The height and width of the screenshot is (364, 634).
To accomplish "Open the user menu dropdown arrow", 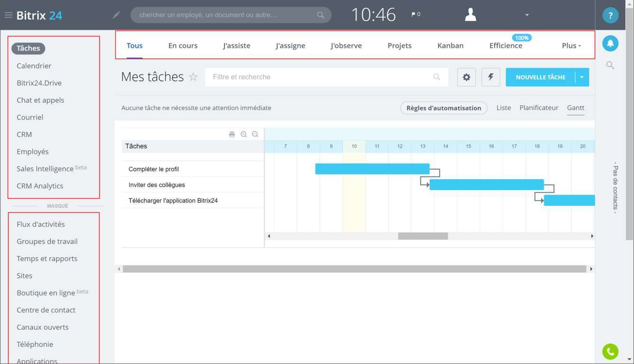I will 527,15.
